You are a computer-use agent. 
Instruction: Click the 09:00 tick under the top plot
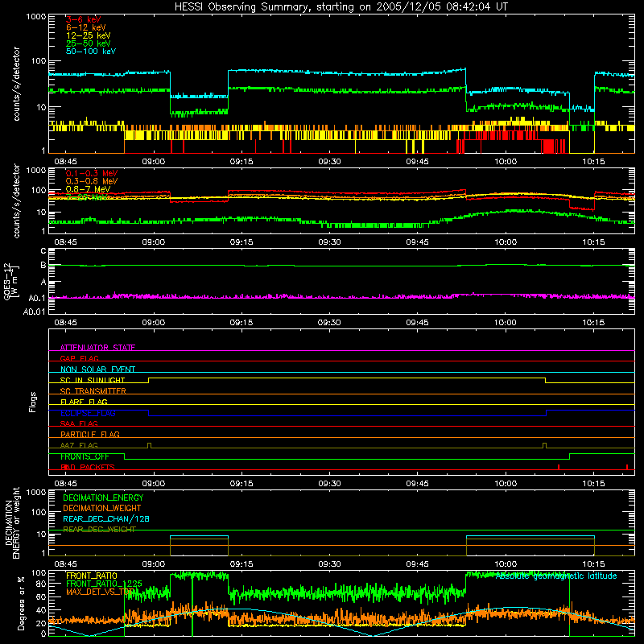point(153,162)
